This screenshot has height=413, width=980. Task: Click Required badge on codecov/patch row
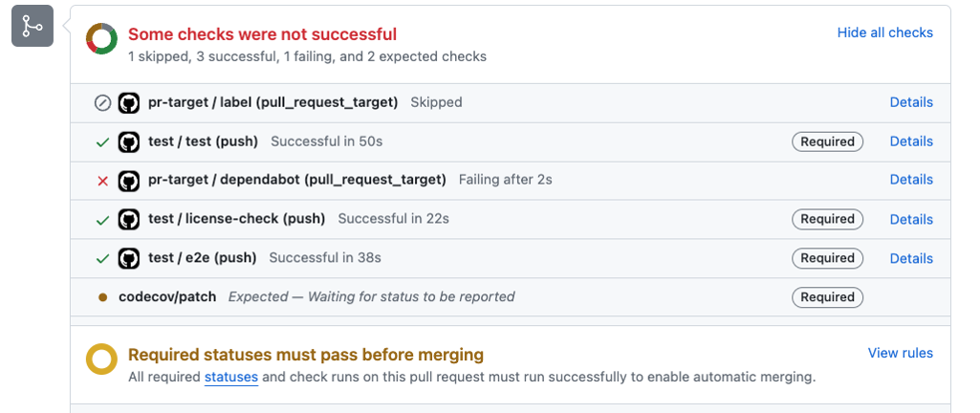(x=827, y=297)
